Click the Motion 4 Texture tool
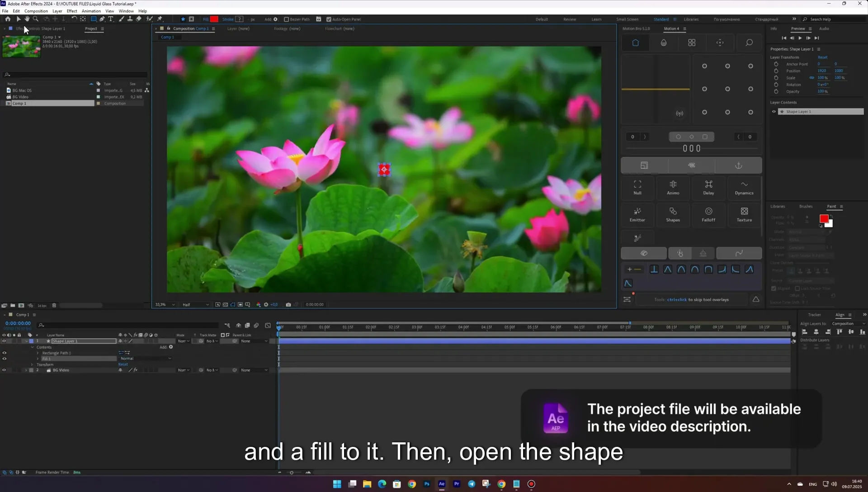 (x=744, y=214)
